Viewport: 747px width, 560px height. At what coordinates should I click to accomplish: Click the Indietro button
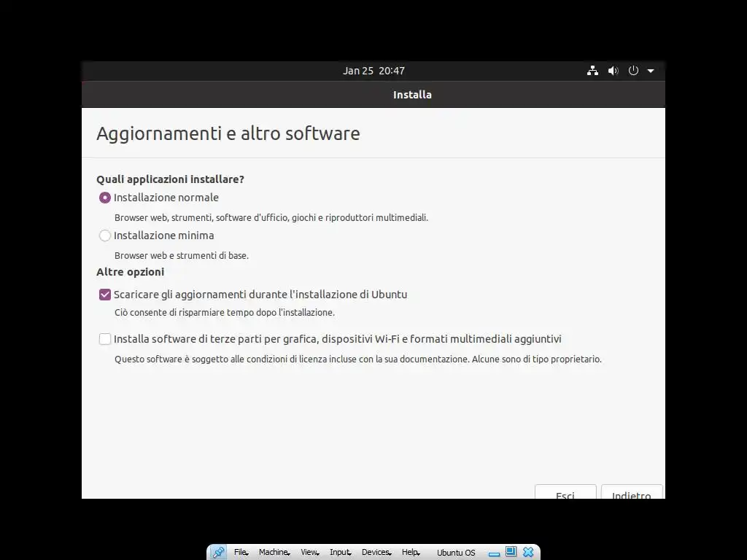click(632, 492)
